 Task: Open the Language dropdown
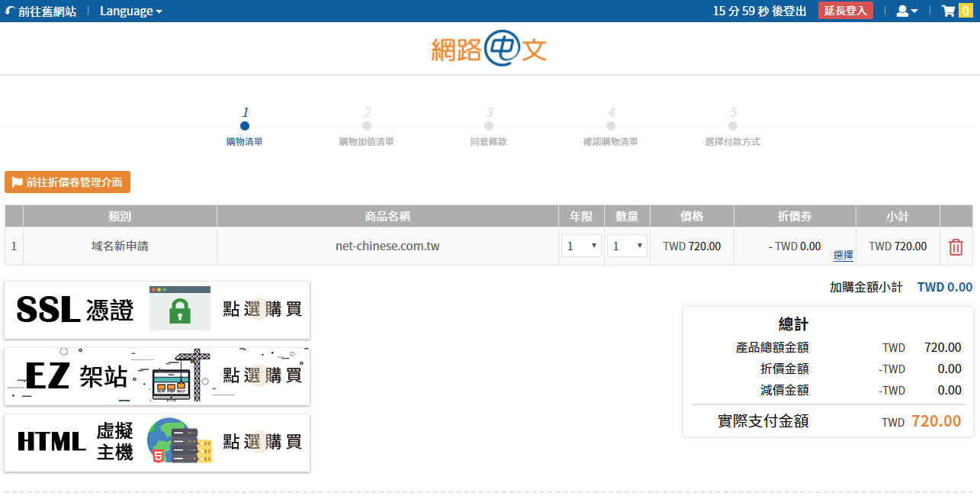pyautogui.click(x=130, y=11)
